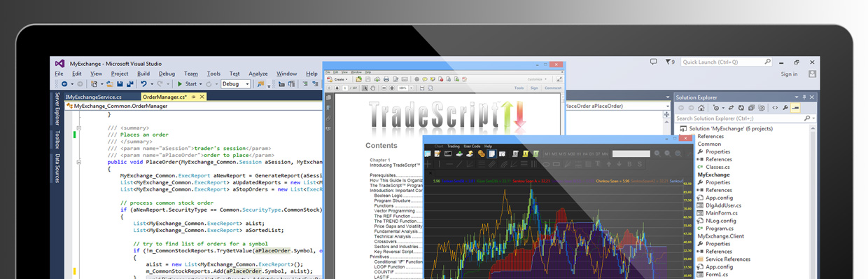Image resolution: width=868 pixels, height=279 pixels.
Task: Click the Find in Files toolbar icon
Action: [x=261, y=84]
